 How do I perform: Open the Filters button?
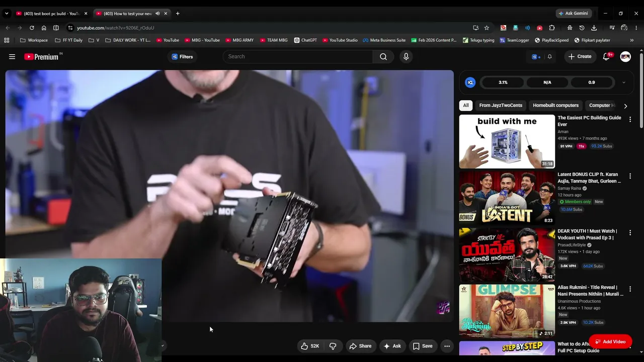182,57
